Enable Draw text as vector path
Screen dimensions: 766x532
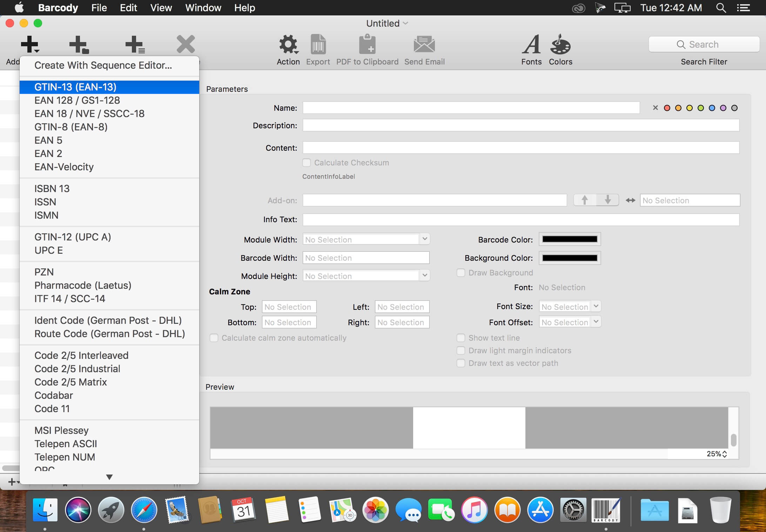click(461, 363)
